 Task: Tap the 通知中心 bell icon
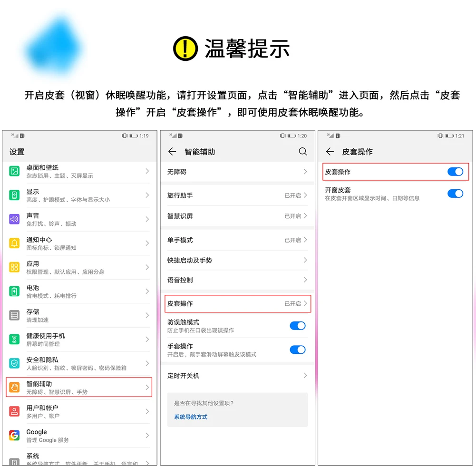(14, 243)
